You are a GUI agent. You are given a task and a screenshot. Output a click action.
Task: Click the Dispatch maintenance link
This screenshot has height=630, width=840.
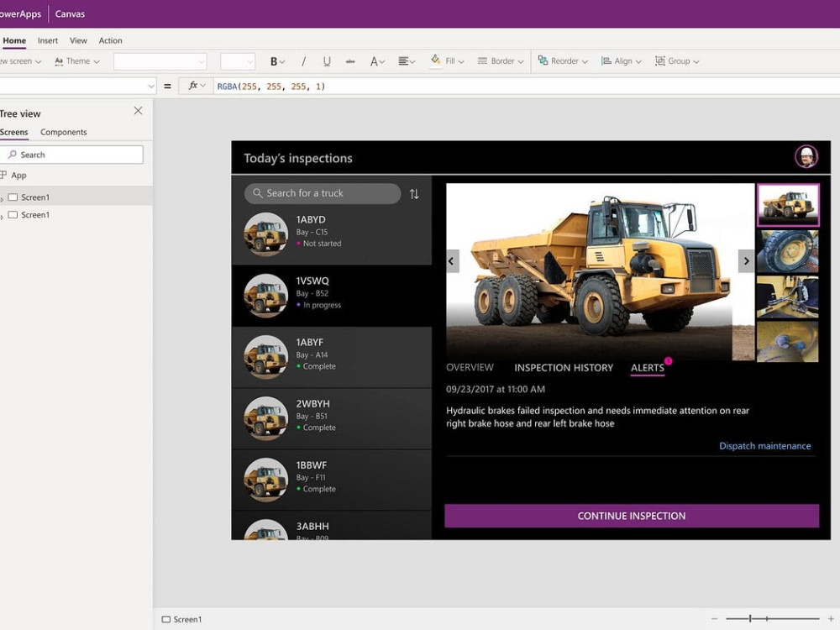[x=764, y=446]
